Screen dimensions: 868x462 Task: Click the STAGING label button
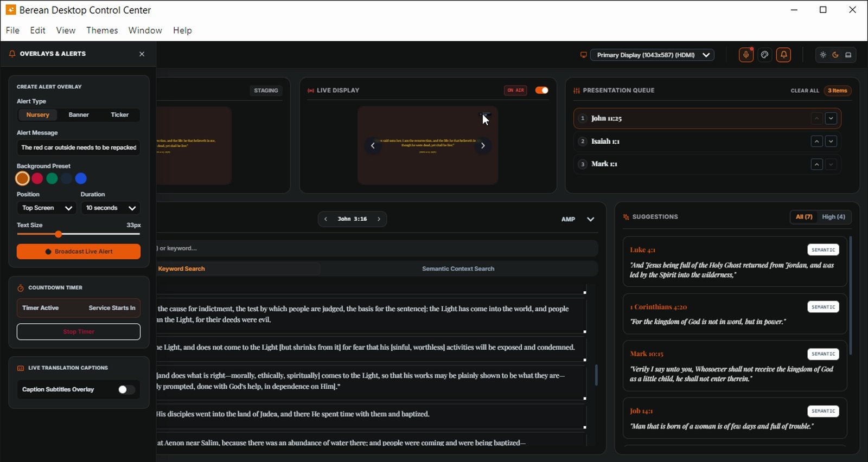pyautogui.click(x=266, y=91)
